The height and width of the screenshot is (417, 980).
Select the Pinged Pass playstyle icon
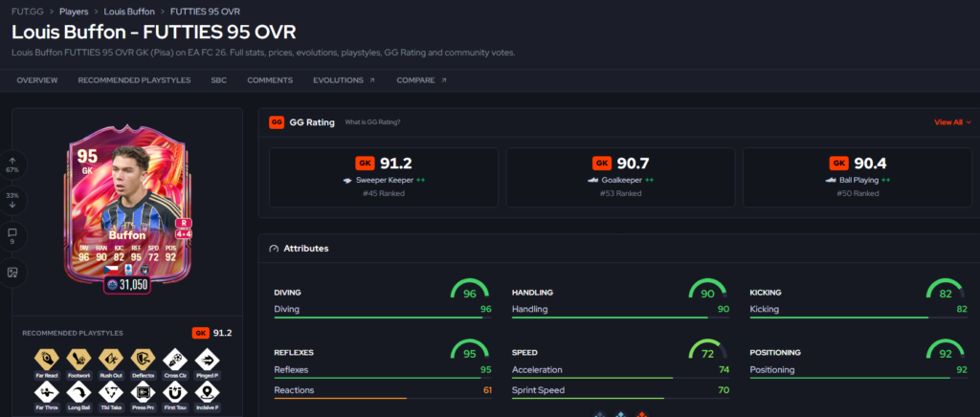pos(207,360)
